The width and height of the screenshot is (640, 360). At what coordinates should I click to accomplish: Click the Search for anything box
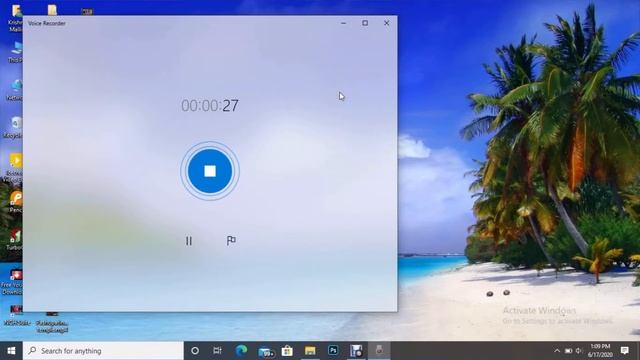[x=103, y=351]
